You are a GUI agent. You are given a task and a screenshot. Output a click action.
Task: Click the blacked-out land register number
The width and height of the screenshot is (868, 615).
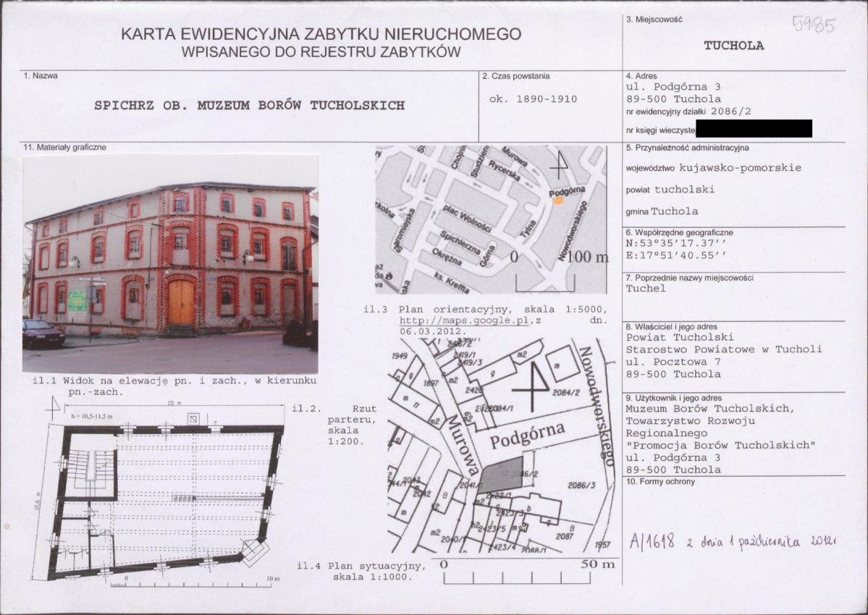tap(754, 128)
